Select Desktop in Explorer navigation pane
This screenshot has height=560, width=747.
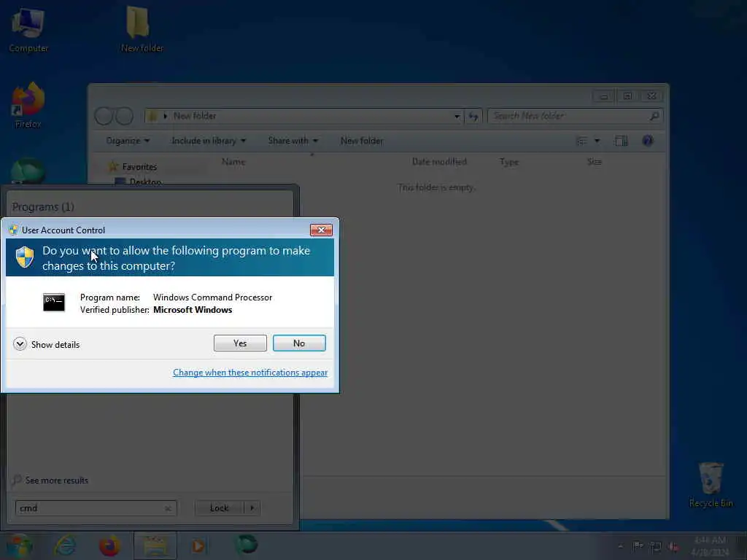tap(145, 182)
